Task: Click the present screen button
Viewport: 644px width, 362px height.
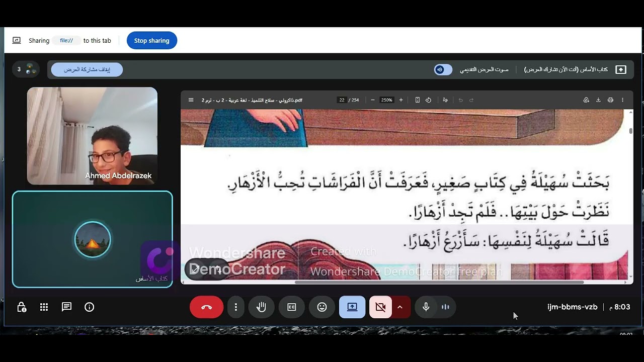Action: pos(352,307)
